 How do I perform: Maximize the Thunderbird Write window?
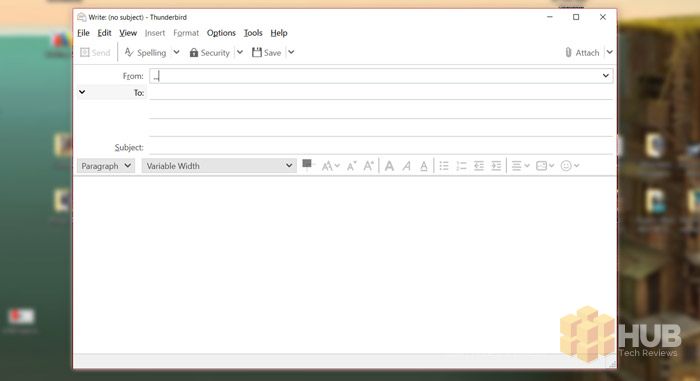coord(576,17)
